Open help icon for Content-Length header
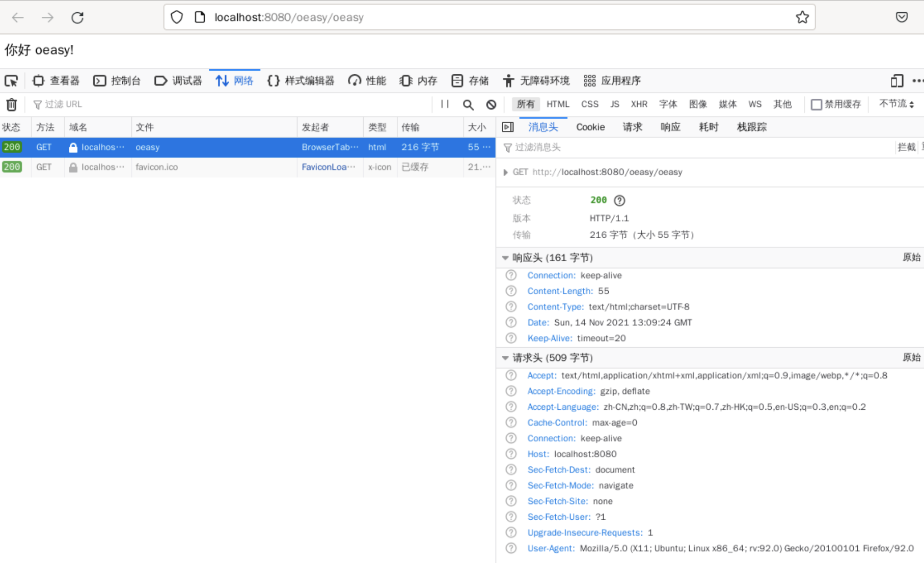Screen dimensions: 924x563 [511, 291]
